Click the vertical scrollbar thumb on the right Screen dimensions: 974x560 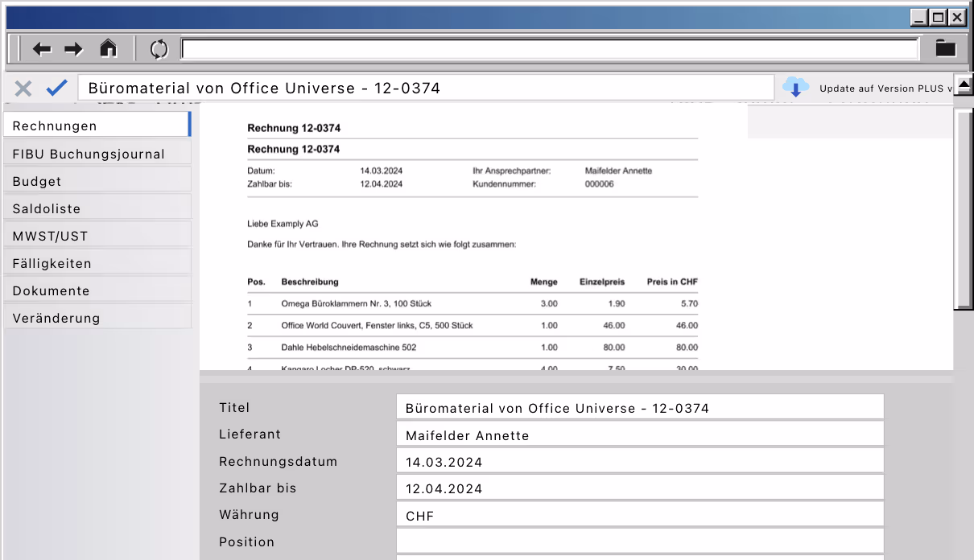pos(964,208)
